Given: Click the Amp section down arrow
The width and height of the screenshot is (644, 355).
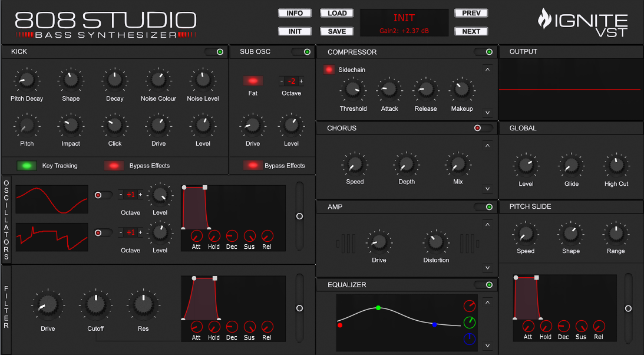Looking at the screenshot, I should 487,268.
